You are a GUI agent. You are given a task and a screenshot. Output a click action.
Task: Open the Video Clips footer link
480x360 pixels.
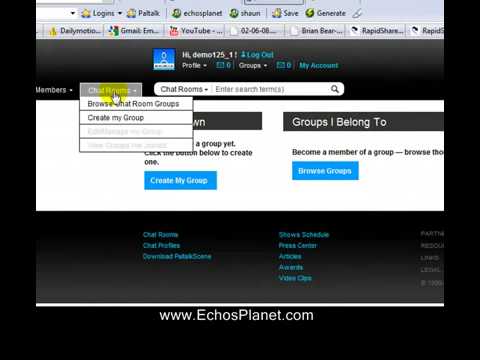click(295, 278)
